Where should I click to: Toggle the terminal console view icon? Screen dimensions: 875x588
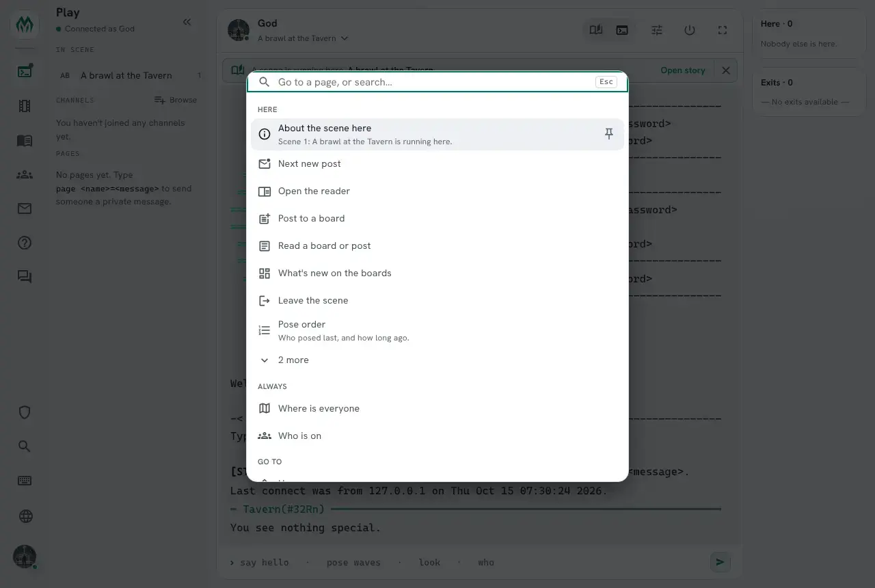[622, 30]
